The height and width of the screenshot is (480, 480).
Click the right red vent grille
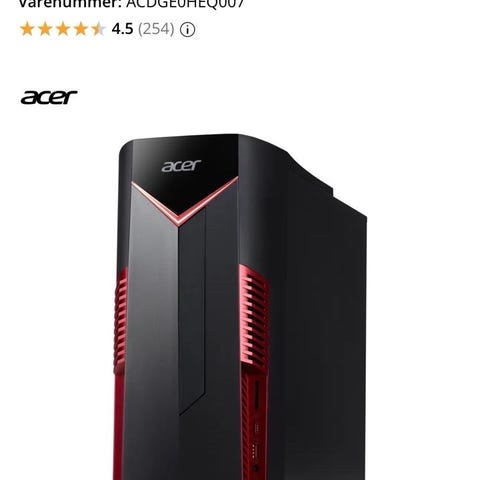pyautogui.click(x=254, y=315)
